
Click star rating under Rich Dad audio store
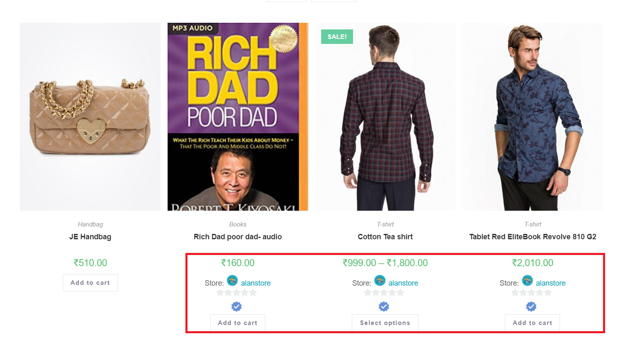236,293
